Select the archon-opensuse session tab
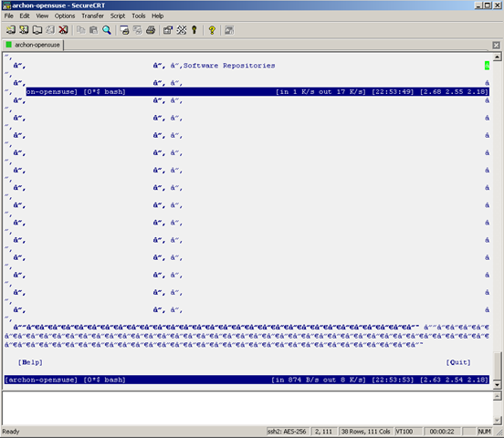 (33, 45)
